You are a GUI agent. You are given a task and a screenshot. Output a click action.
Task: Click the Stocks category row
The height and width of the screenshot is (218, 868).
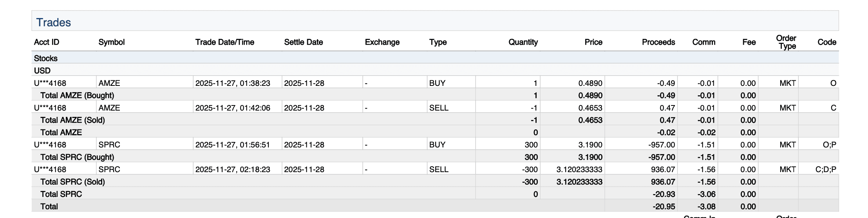(x=46, y=58)
